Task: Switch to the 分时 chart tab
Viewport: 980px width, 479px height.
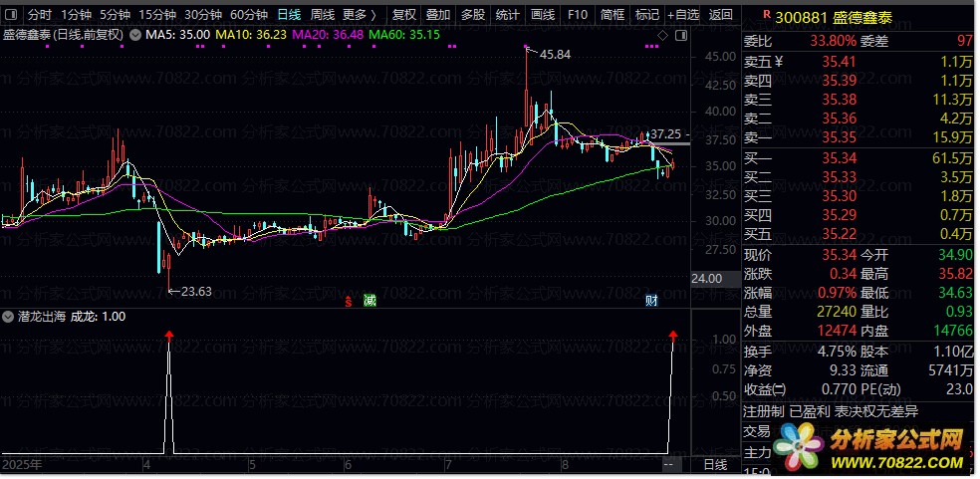Action: click(40, 14)
